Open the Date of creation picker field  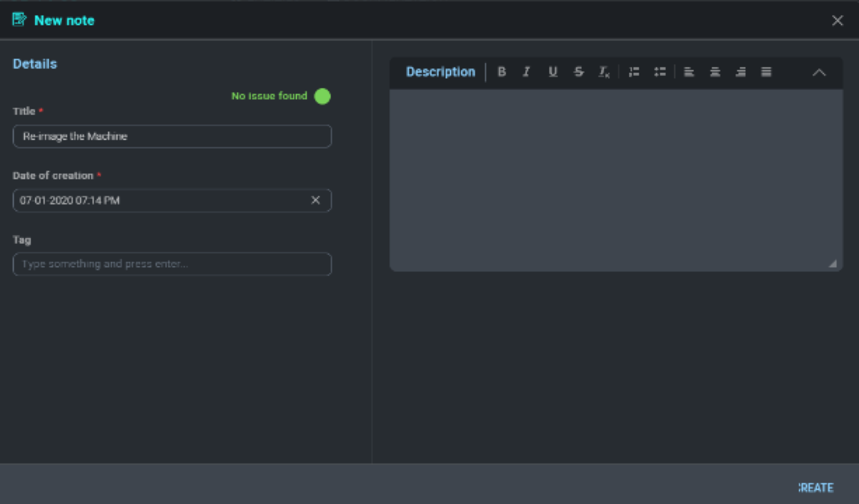(159, 201)
